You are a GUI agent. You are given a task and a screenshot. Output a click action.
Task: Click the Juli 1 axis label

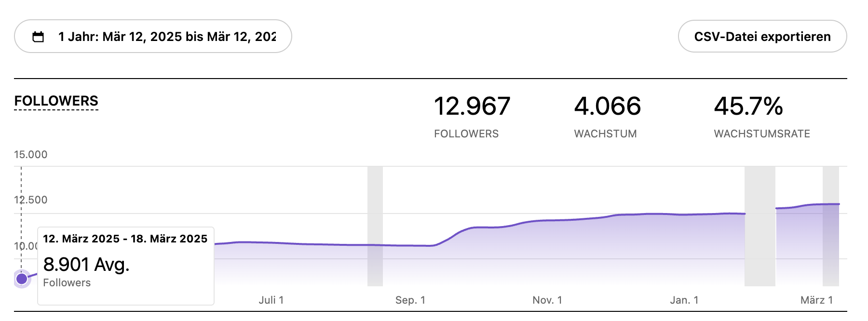271,300
